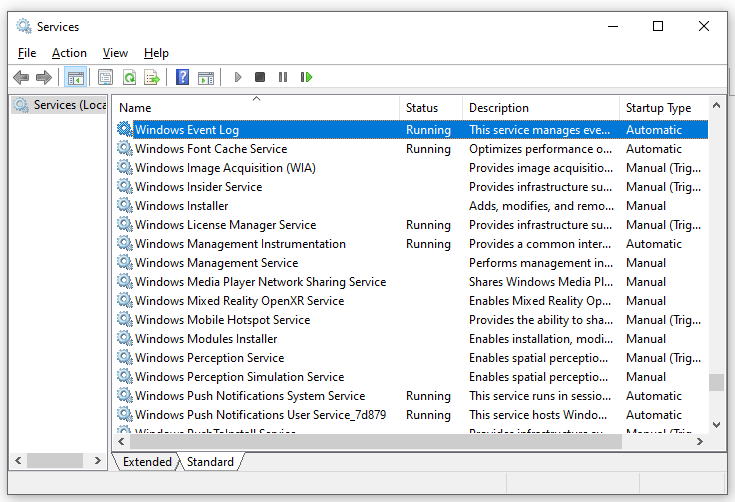
Task: Click the Export List toolbar icon
Action: coord(152,77)
